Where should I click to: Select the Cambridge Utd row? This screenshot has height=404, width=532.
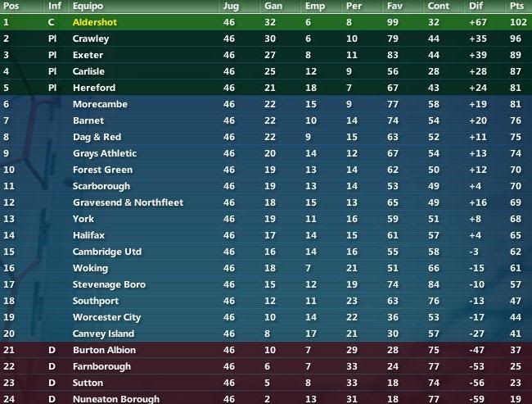[266, 252]
